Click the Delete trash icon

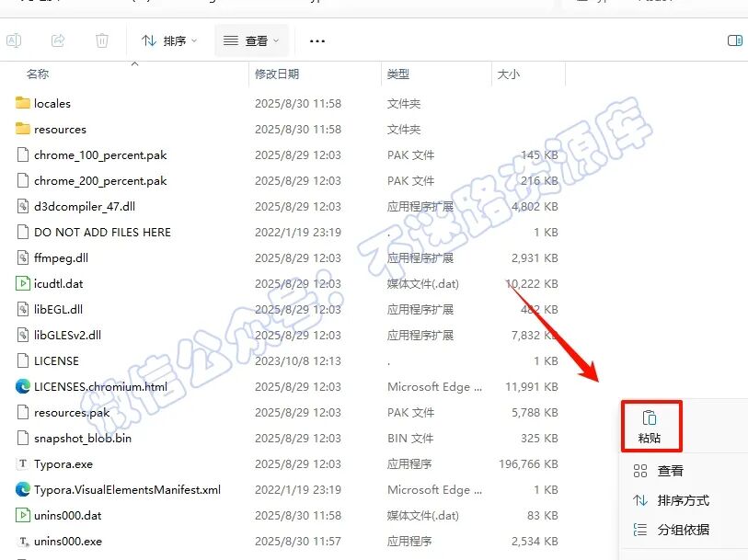pos(102,40)
